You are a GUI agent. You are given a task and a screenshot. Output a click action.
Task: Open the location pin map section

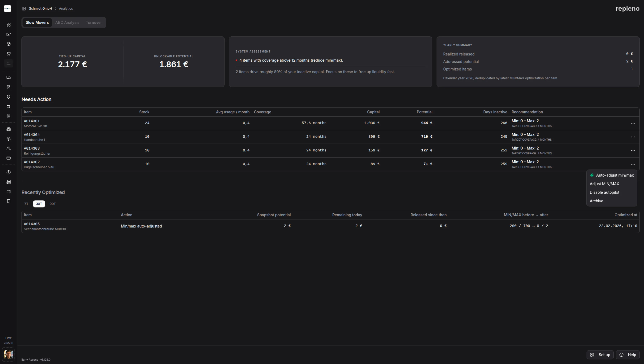pos(8,97)
